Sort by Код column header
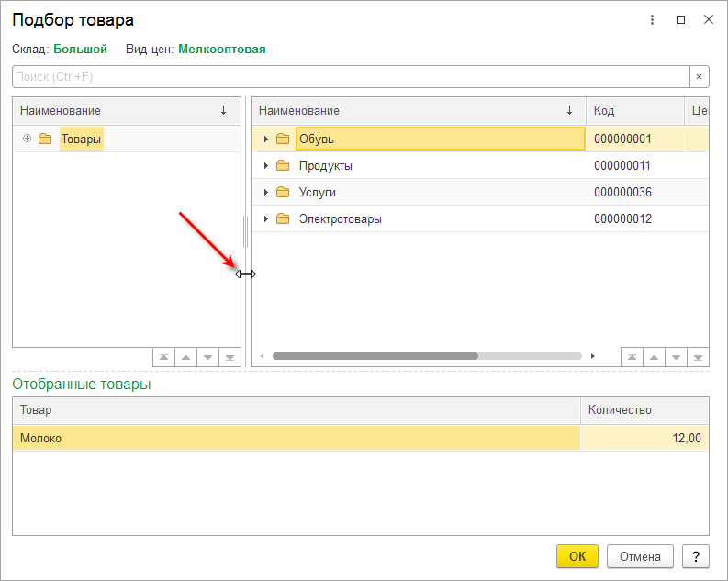Image resolution: width=728 pixels, height=581 pixels. click(x=635, y=110)
